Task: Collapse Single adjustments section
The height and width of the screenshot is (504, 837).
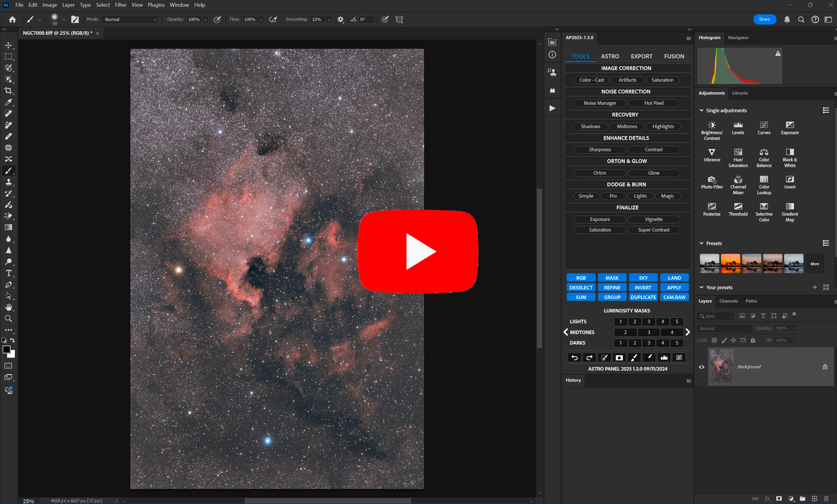Action: [x=701, y=110]
